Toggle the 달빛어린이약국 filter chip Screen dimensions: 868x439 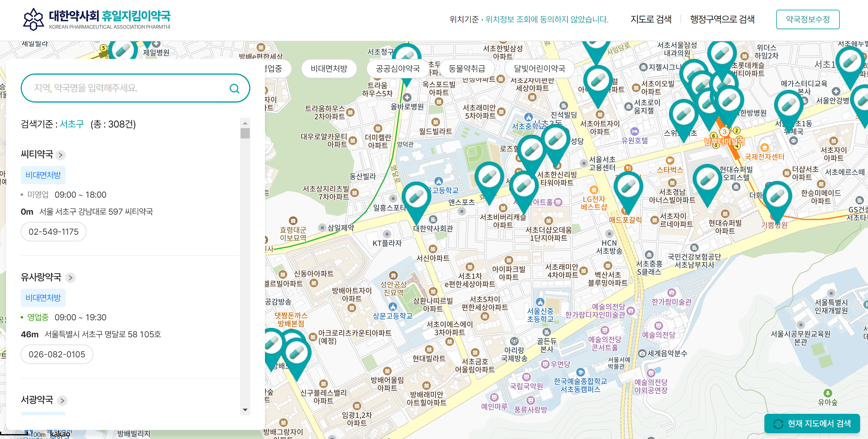[539, 69]
